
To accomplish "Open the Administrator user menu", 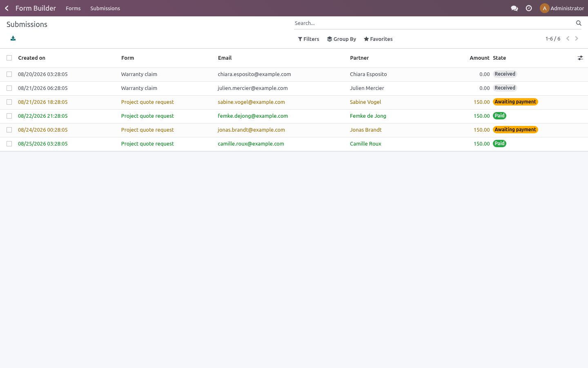I will point(562,8).
